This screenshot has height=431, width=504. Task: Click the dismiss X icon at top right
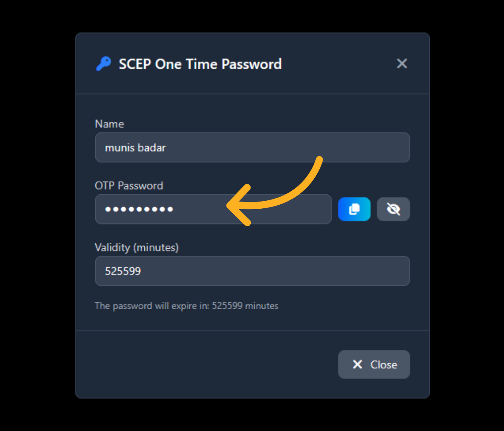[x=402, y=63]
